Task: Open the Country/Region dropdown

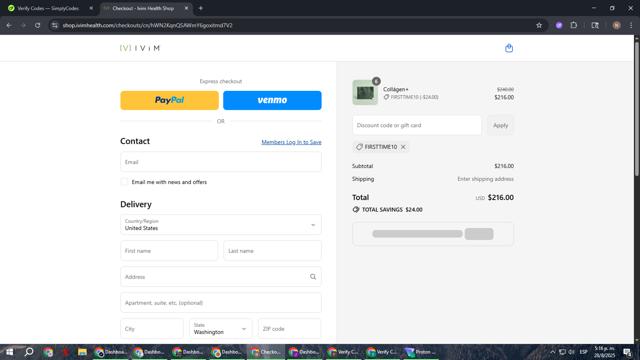Action: (221, 225)
